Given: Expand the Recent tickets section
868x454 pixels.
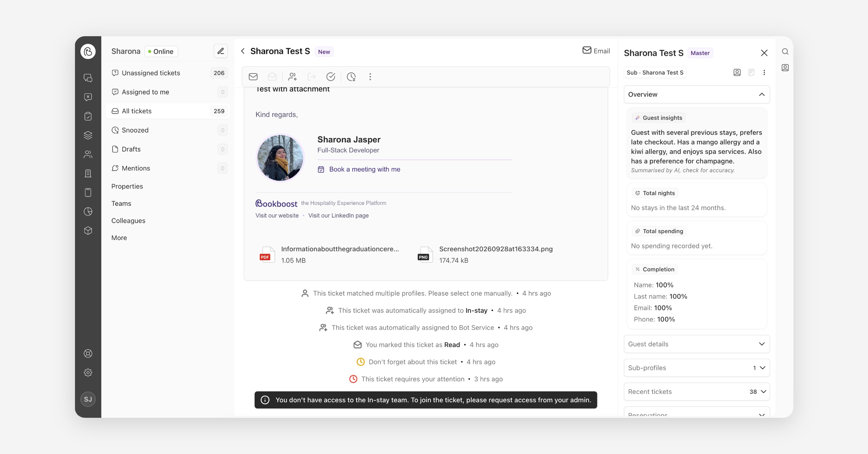Looking at the screenshot, I should pyautogui.click(x=697, y=392).
